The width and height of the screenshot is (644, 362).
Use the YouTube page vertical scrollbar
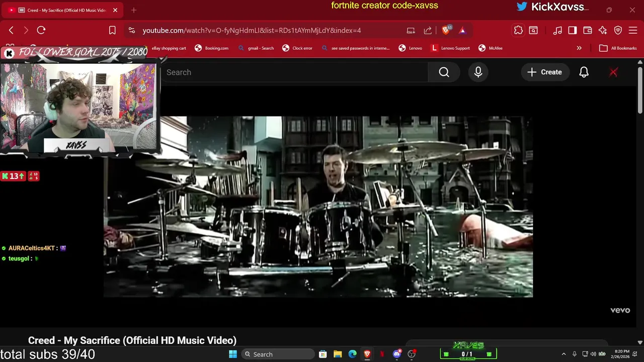640,90
